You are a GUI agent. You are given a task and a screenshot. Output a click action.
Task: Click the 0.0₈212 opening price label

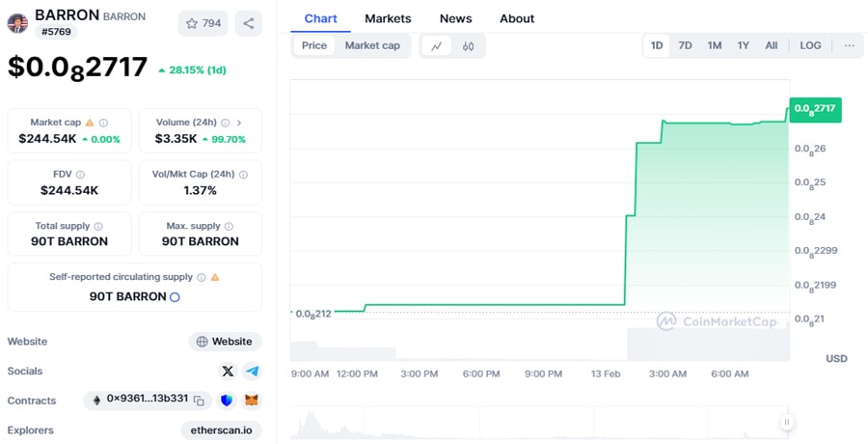tap(313, 315)
